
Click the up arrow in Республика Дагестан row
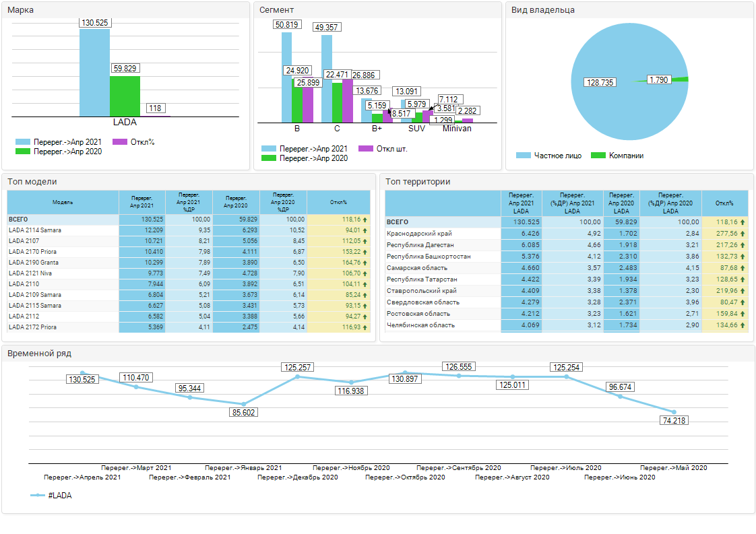point(743,245)
